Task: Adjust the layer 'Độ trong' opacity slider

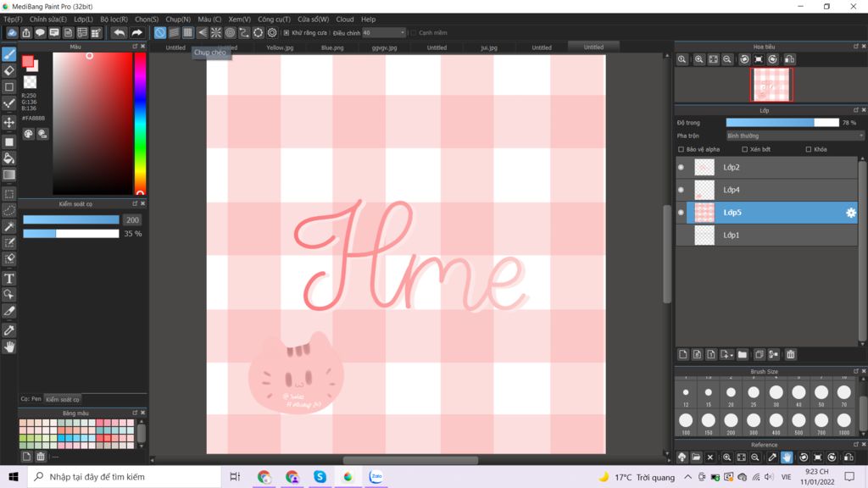Action: coord(782,123)
